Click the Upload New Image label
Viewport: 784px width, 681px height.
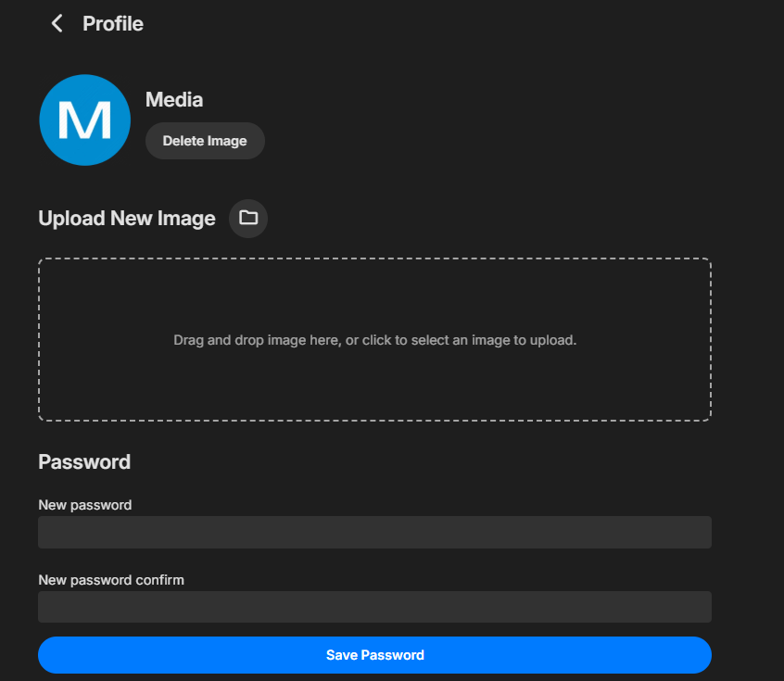[x=126, y=218]
